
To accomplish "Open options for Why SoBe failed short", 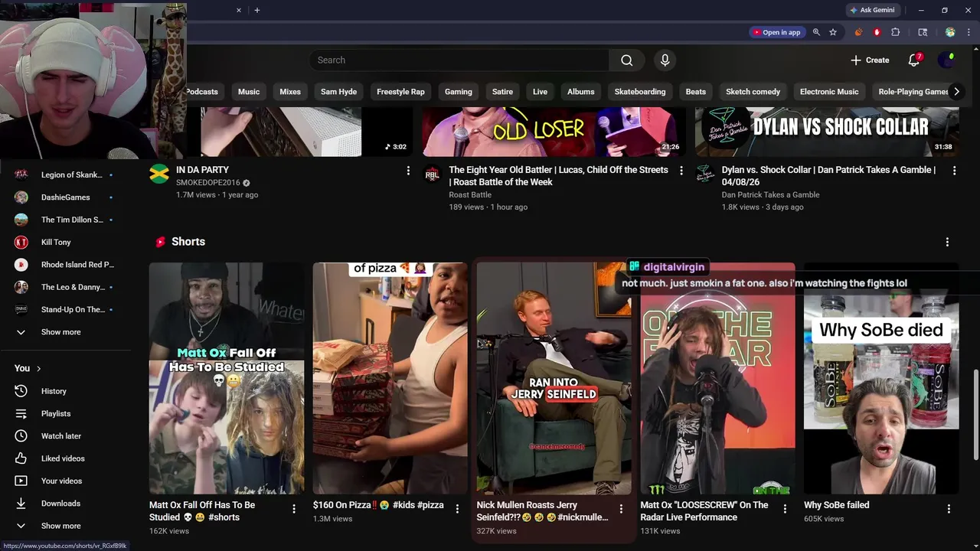I will pos(949,508).
